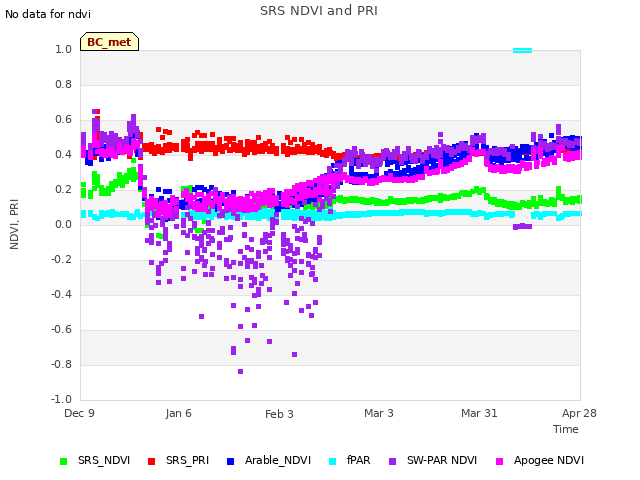Click the red SRS_PRI legend swatch
This screenshot has width=640, height=480.
151,461
